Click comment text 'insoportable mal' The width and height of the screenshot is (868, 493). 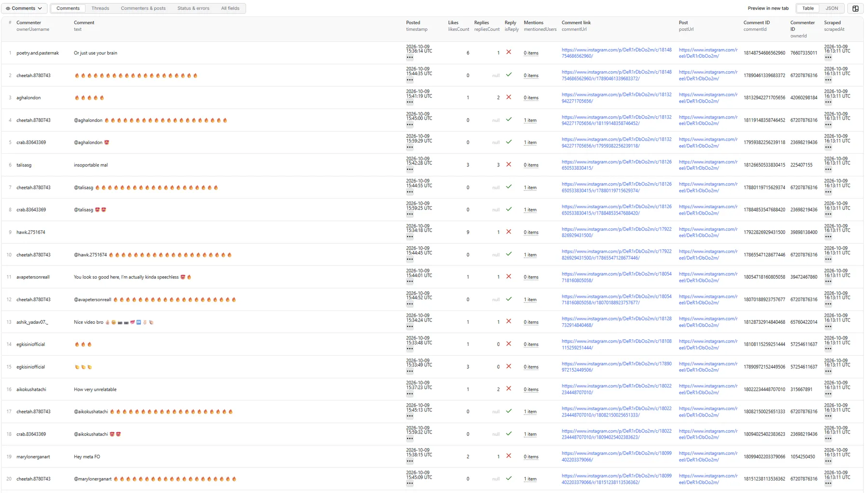point(91,165)
